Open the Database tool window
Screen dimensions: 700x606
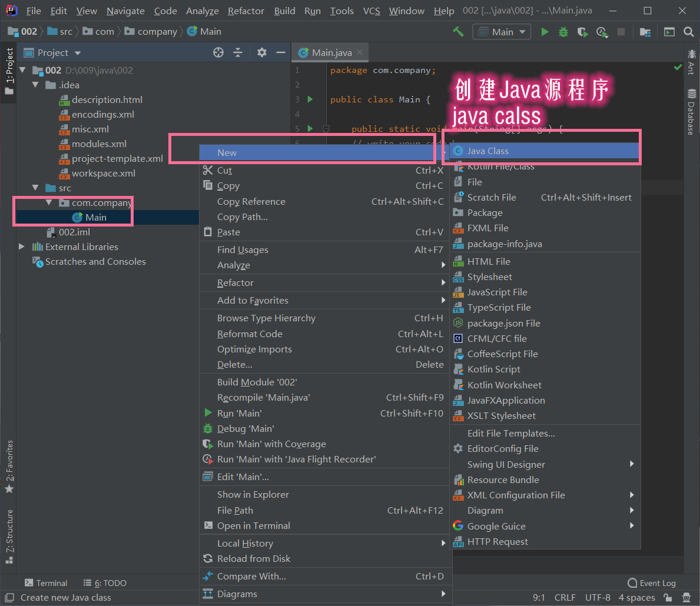[692, 112]
